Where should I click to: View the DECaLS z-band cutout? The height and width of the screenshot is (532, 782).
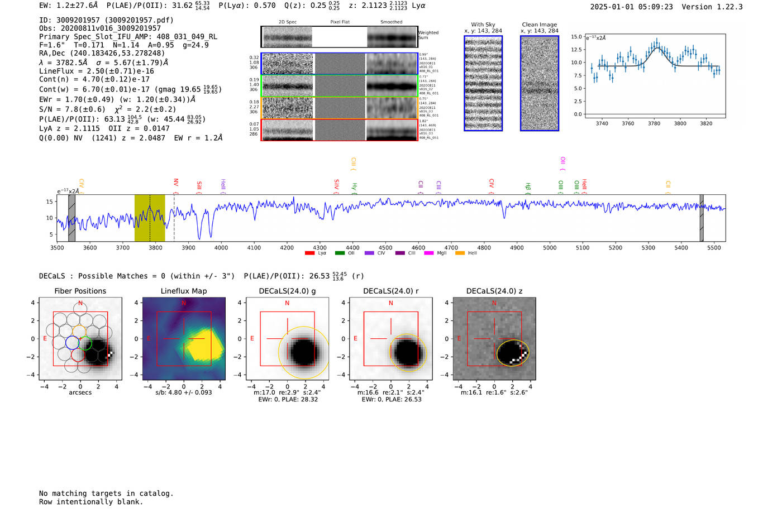(494, 339)
